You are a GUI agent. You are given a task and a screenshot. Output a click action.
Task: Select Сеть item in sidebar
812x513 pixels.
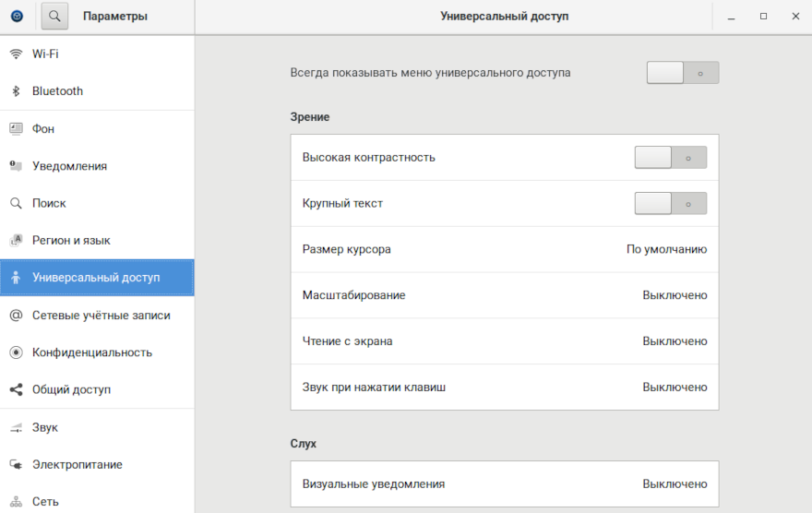[x=46, y=502]
